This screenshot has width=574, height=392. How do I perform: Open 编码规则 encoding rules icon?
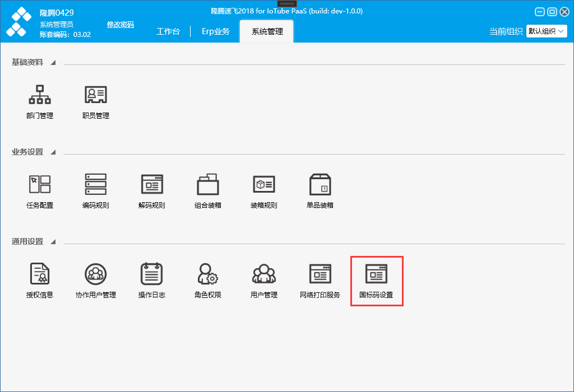[96, 184]
